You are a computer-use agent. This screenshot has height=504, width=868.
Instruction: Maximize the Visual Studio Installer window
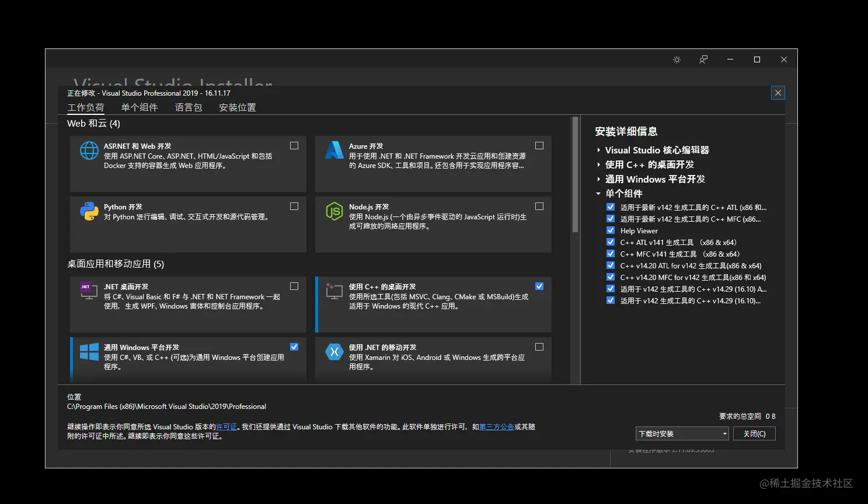pyautogui.click(x=757, y=60)
